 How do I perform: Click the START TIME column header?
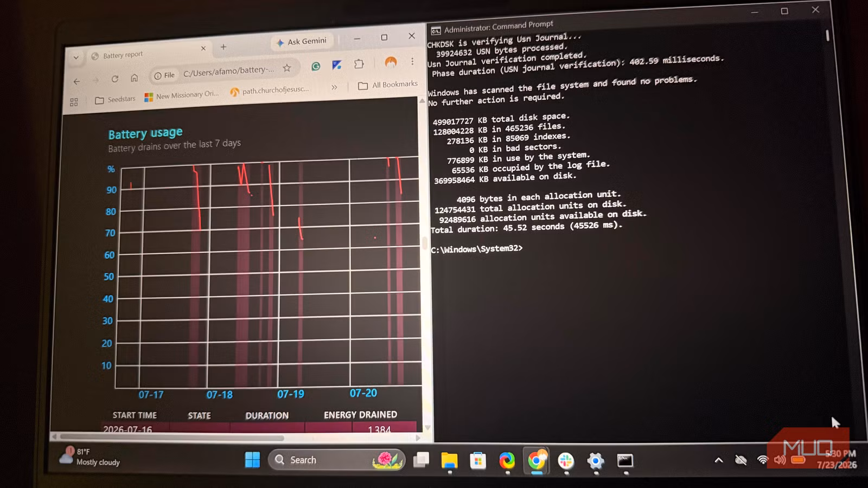coord(135,415)
